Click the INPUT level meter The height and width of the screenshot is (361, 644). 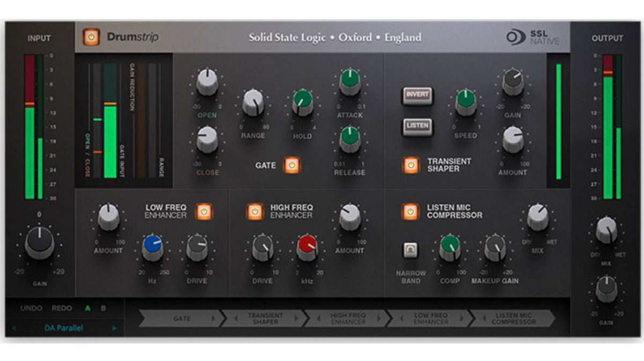pyautogui.click(x=34, y=127)
